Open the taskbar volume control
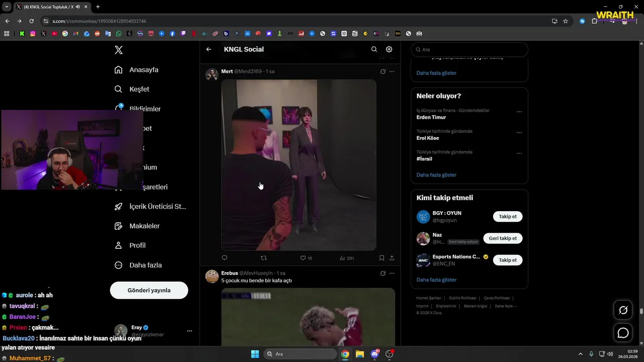644x362 pixels. tap(610, 354)
